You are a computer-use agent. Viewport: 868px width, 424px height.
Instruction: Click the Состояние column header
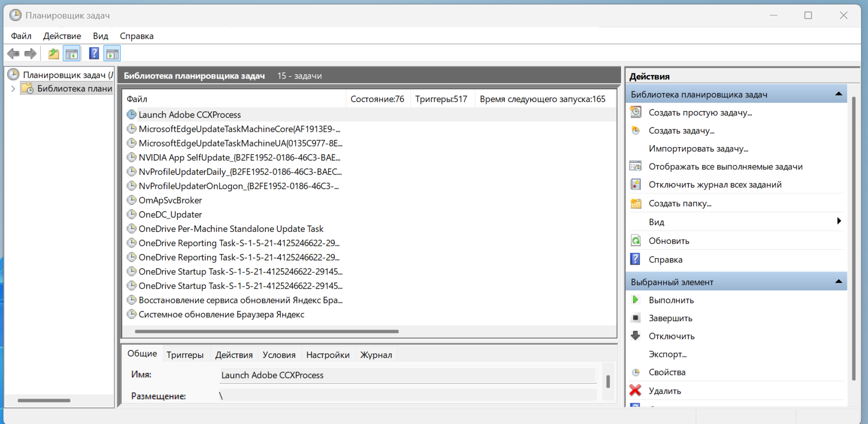[378, 99]
